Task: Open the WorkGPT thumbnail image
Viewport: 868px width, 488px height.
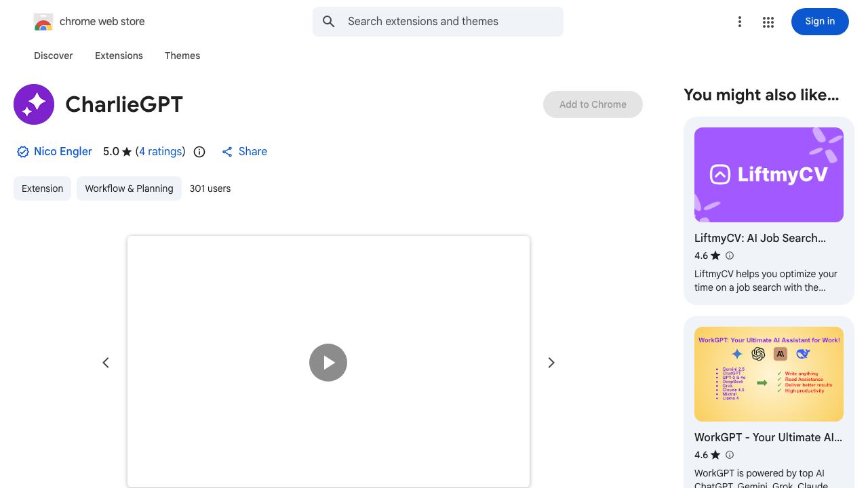Action: (769, 374)
